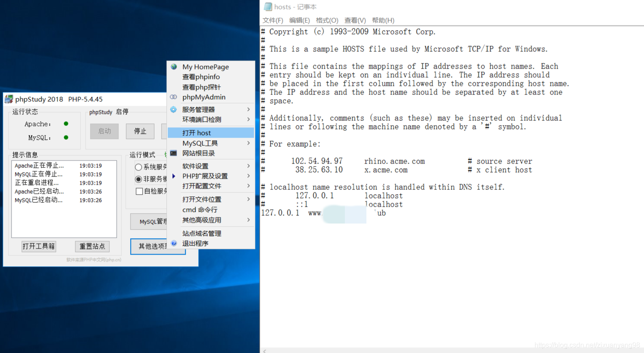The height and width of the screenshot is (353, 644).
Task: Select the 非服务模式 radio button
Action: pos(139,179)
